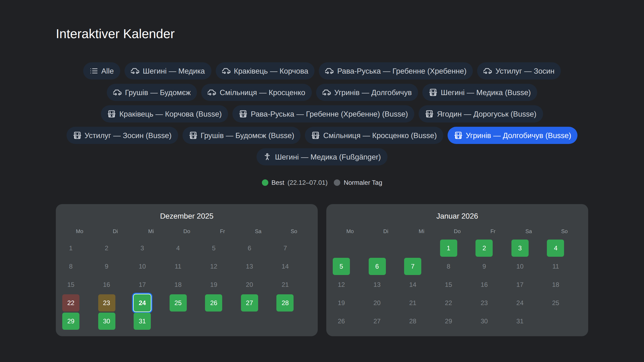This screenshot has width=644, height=362.
Task: Pick January 7 in the calendar
Action: [x=412, y=266]
